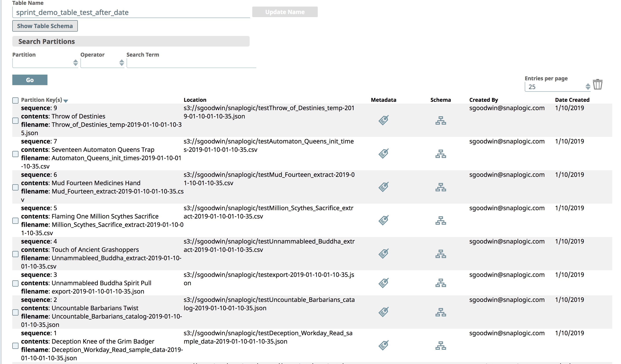Toggle the Partition Key(s) sort arrow

(x=65, y=101)
